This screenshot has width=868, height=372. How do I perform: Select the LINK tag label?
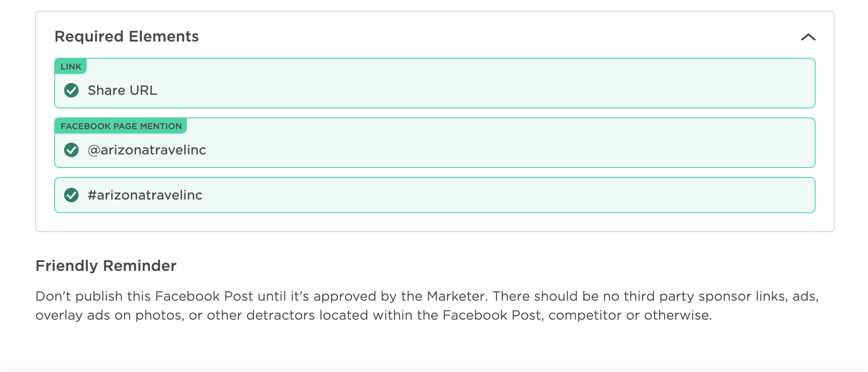71,66
